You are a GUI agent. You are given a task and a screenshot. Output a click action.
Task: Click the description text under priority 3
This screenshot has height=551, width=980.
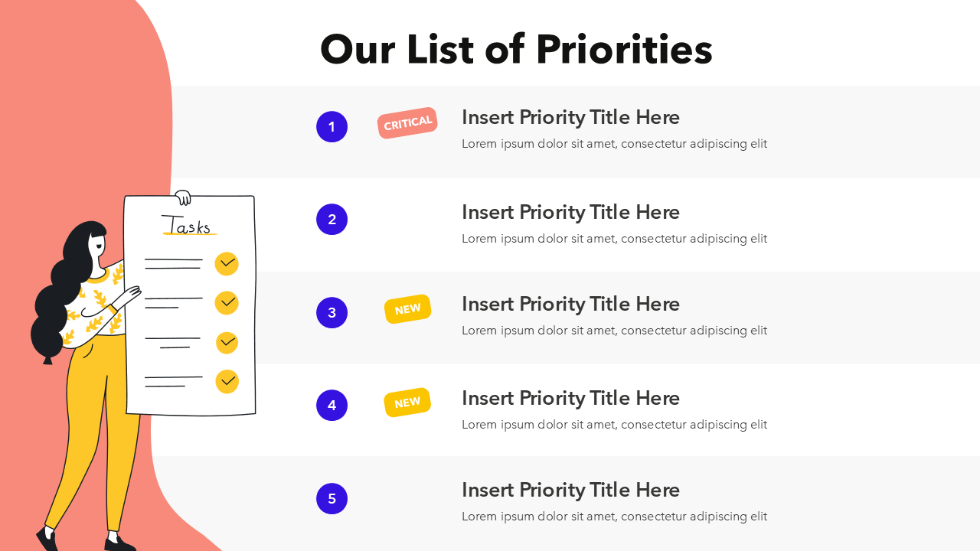pos(614,331)
